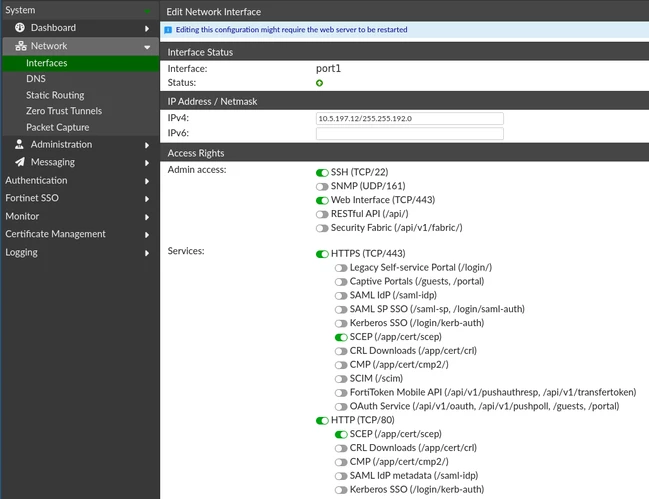Open Packet Capture menu item
The image size is (649, 499).
coord(81,127)
